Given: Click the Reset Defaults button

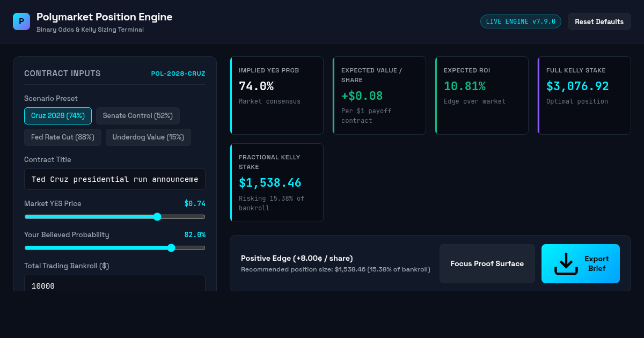Looking at the screenshot, I should point(599,21).
